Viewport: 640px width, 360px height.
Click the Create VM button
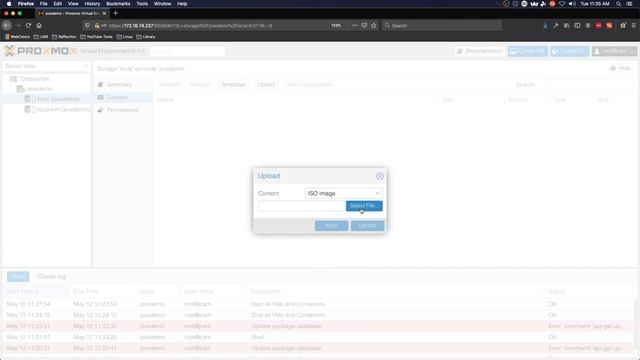[527, 51]
